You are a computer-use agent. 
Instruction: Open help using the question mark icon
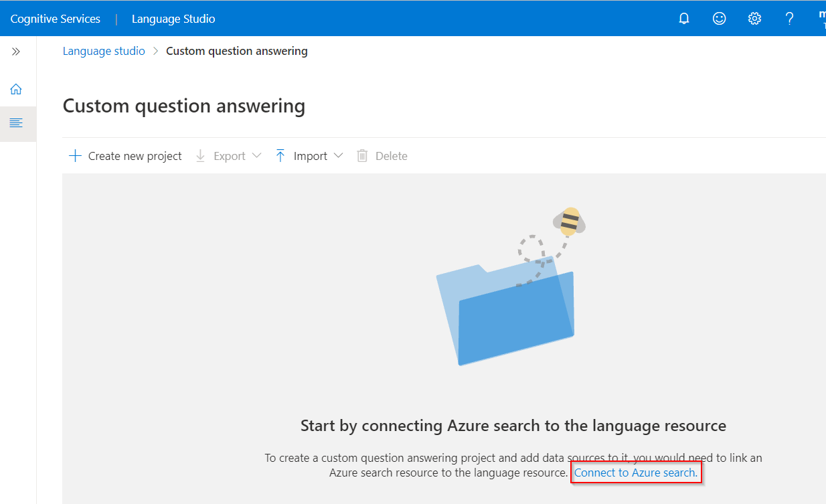tap(789, 18)
